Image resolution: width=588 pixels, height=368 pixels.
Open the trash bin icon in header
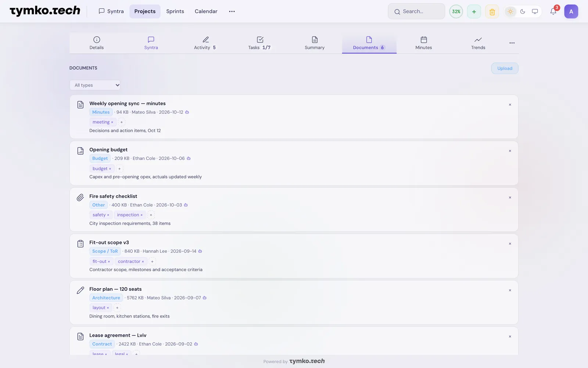click(492, 11)
